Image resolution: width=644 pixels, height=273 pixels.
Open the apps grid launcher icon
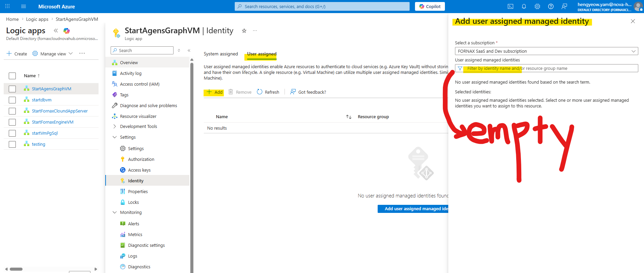point(7,6)
